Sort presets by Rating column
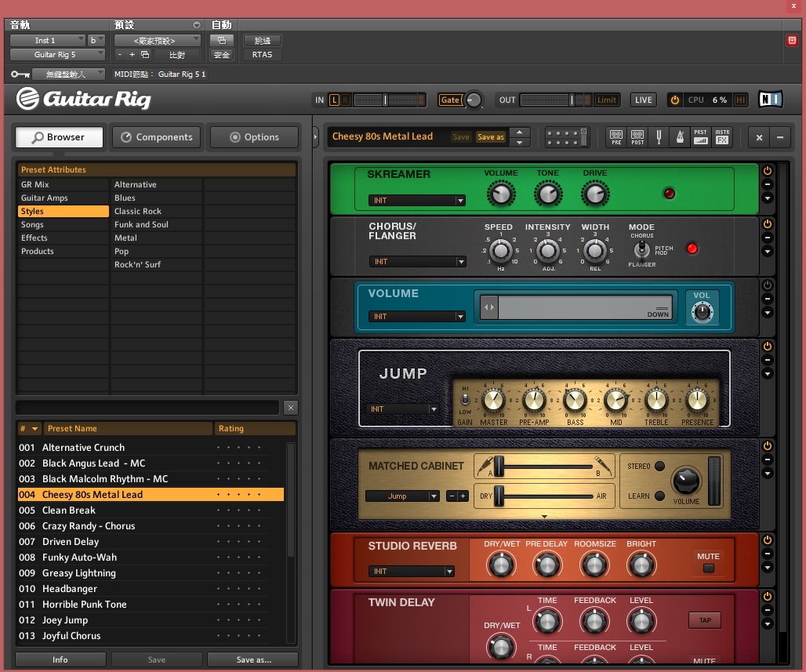This screenshot has height=672, width=806. 255,428
